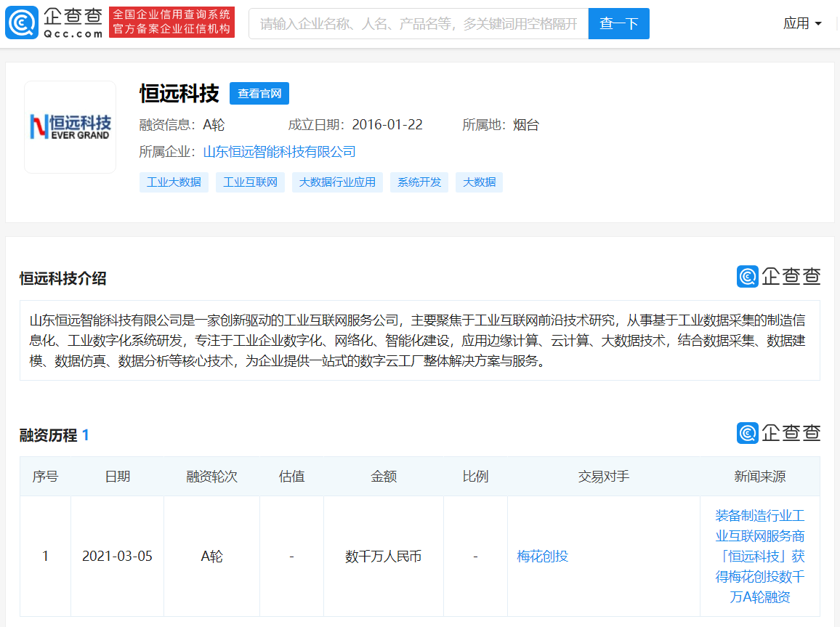Click the company introduction paragraph text

(418, 341)
